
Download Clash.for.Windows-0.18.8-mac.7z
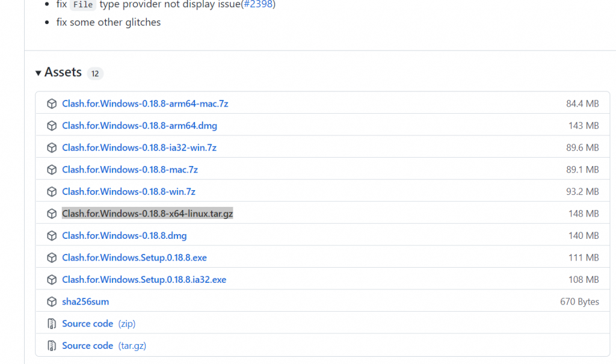[x=130, y=170]
